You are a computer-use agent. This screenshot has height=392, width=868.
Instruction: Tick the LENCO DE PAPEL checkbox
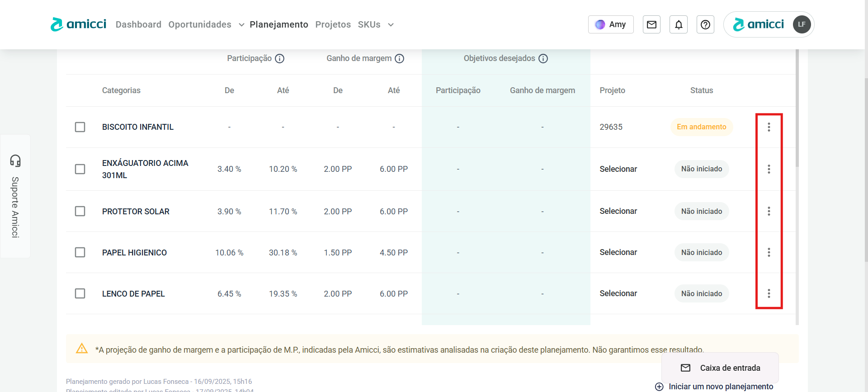click(x=80, y=293)
